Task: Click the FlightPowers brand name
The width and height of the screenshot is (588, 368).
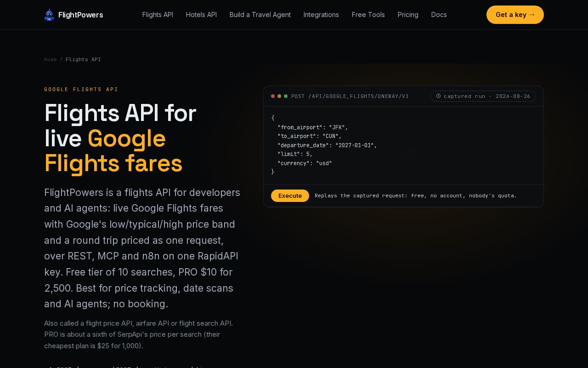Action: (x=80, y=15)
